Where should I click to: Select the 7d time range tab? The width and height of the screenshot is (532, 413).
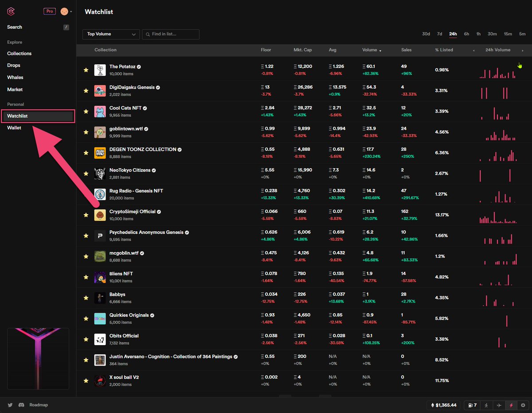[x=439, y=34]
